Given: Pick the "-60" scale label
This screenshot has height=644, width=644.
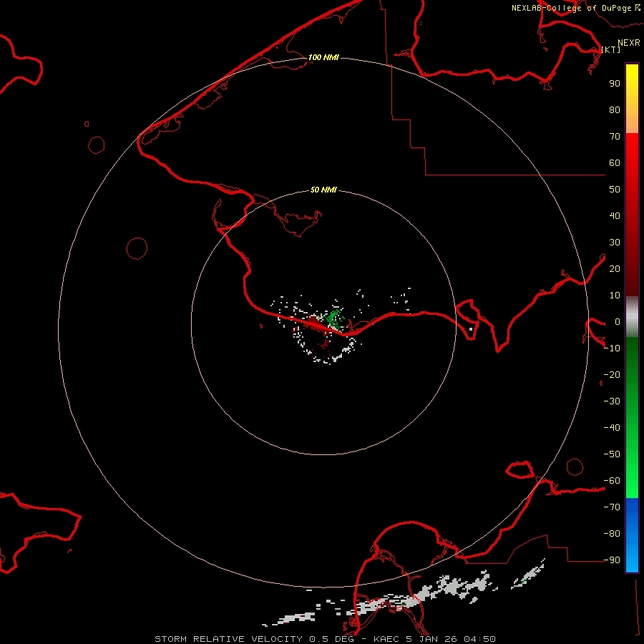Looking at the screenshot, I should click(x=612, y=481).
